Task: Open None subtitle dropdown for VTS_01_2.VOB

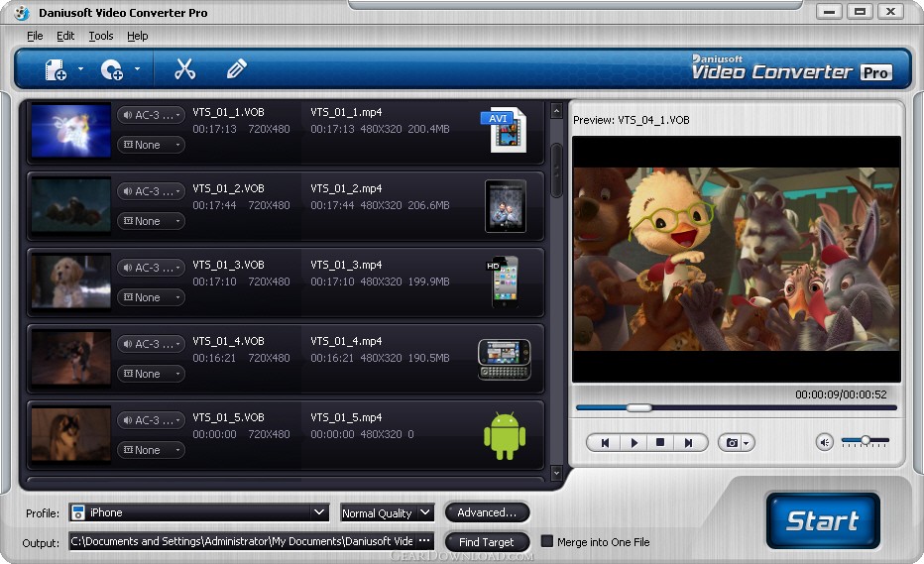Action: tap(151, 221)
